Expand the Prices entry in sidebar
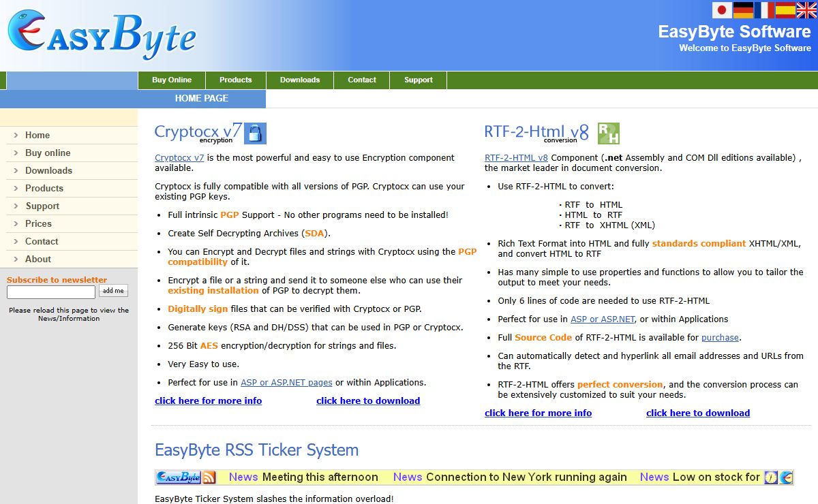The height and width of the screenshot is (504, 818). point(38,224)
